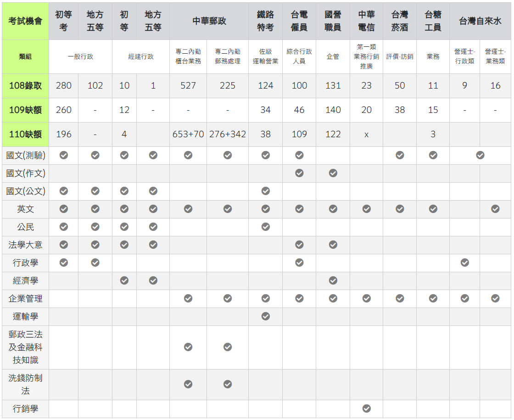Click the 第一類業務行銷推廣 category cell
This screenshot has width=514, height=420.
tap(366, 57)
